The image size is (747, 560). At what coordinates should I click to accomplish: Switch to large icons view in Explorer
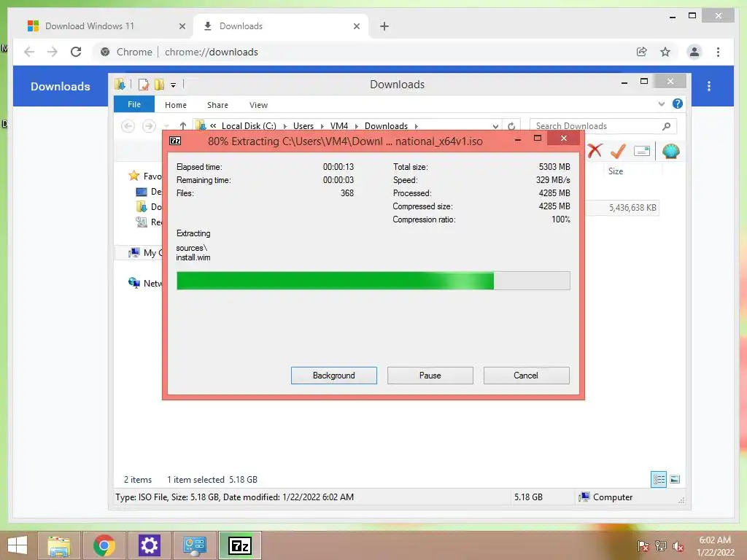pos(675,479)
